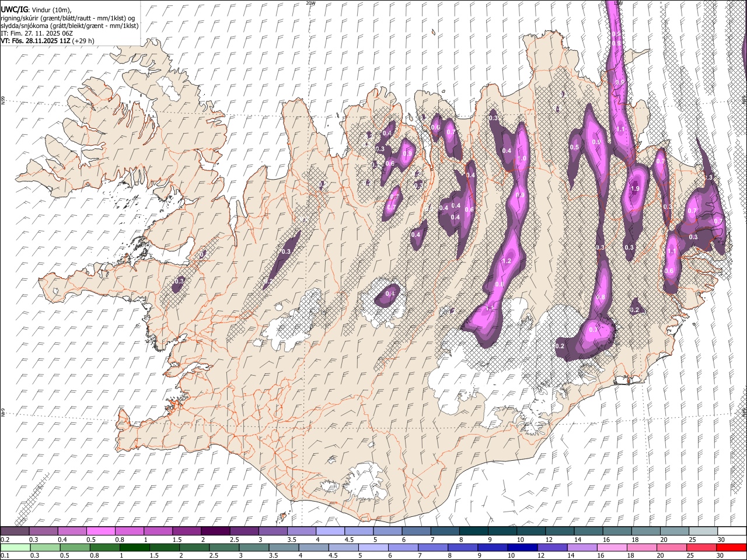Image resolution: width=747 pixels, height=560 pixels.
Task: Select upper legend swatch between 0.3 and 0.4
Action: (43, 531)
